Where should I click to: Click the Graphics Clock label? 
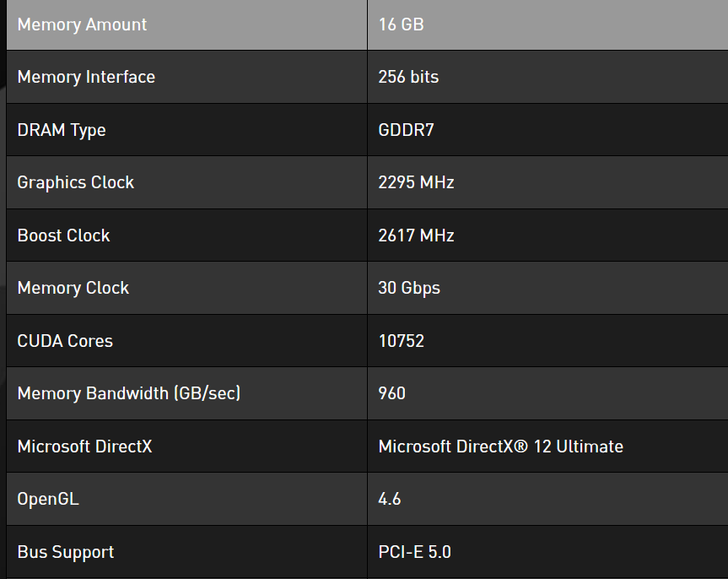(x=76, y=182)
